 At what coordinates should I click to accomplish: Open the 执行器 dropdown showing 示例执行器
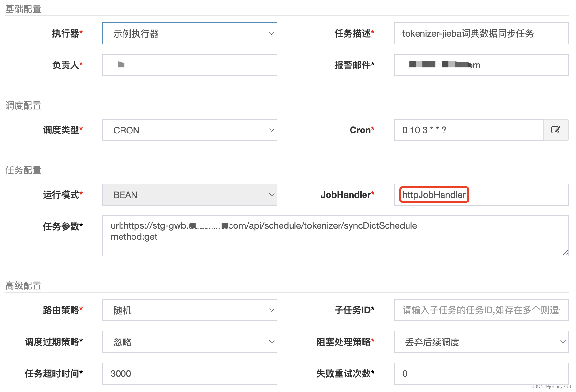[190, 33]
